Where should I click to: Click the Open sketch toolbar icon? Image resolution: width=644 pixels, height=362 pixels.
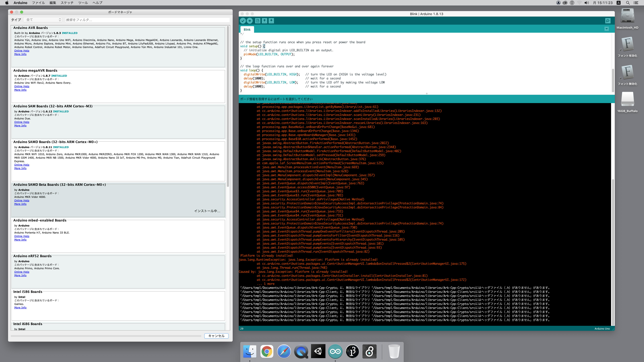pos(264,21)
